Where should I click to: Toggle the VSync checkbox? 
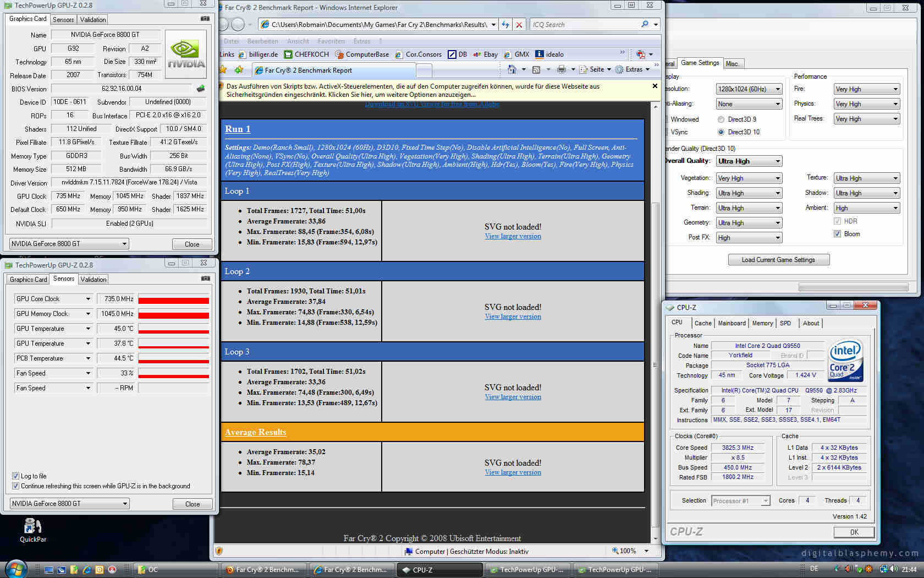(x=667, y=132)
